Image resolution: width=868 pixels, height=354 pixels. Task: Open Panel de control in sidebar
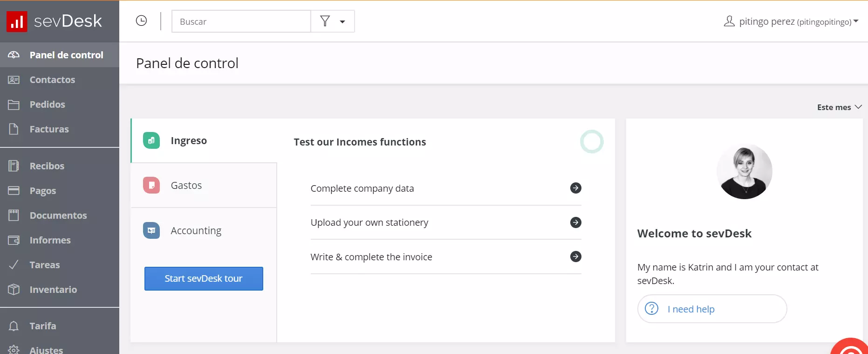(60, 55)
